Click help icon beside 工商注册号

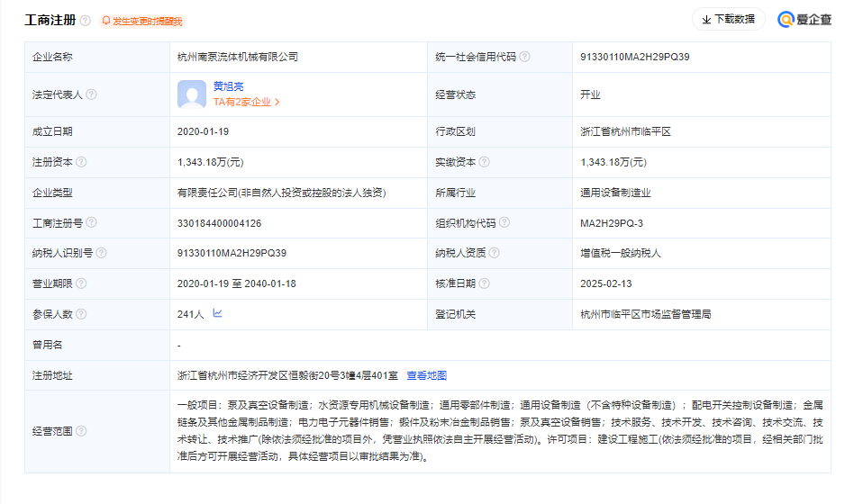tap(92, 222)
